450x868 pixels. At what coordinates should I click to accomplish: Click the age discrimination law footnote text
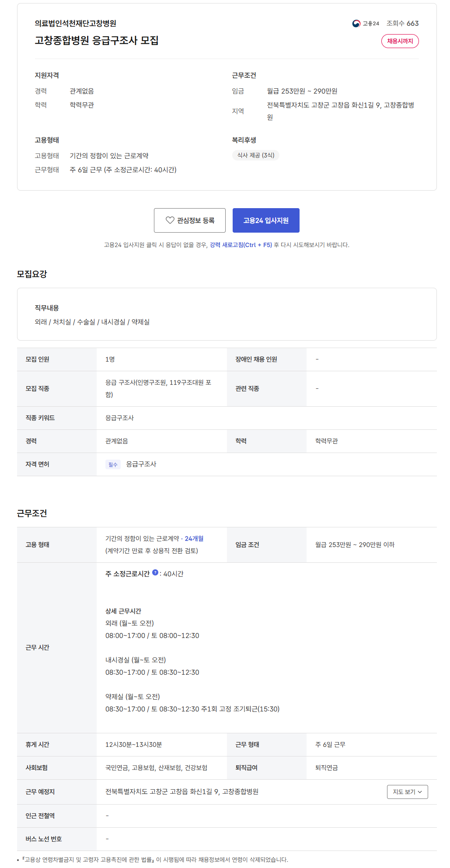(155, 860)
